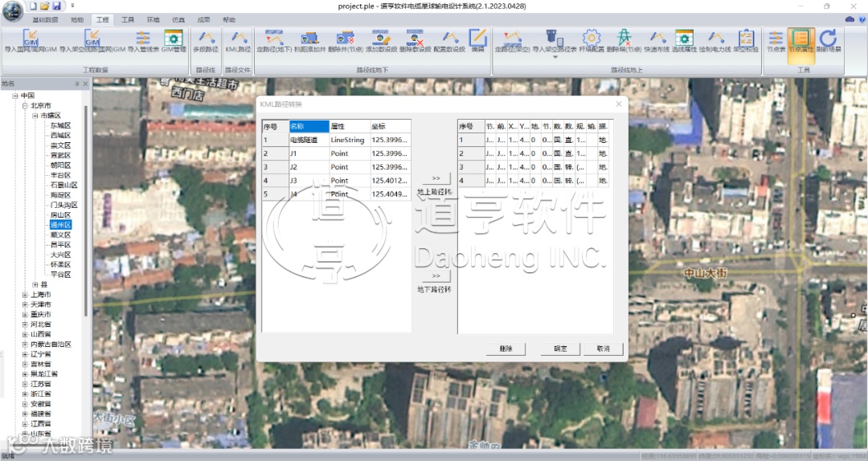This screenshot has height=461, width=868.
Task: Collapse the 北京市 tree node
Action: coord(25,106)
